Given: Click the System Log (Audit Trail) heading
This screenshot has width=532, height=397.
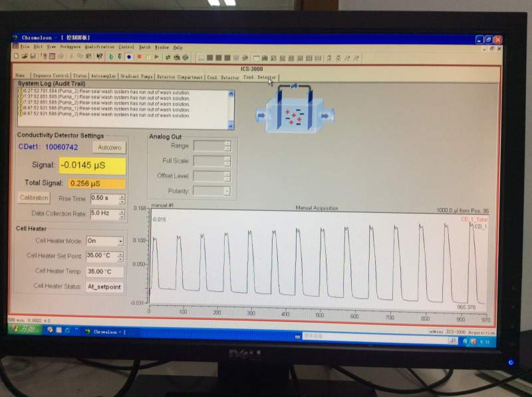Looking at the screenshot, I should pyautogui.click(x=52, y=84).
